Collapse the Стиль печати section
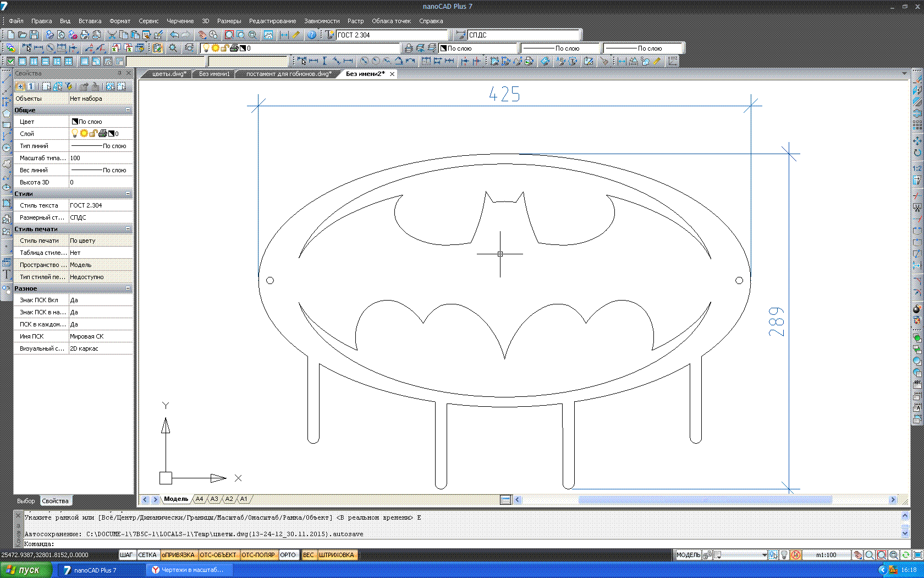Image resolution: width=924 pixels, height=578 pixels. click(x=128, y=229)
